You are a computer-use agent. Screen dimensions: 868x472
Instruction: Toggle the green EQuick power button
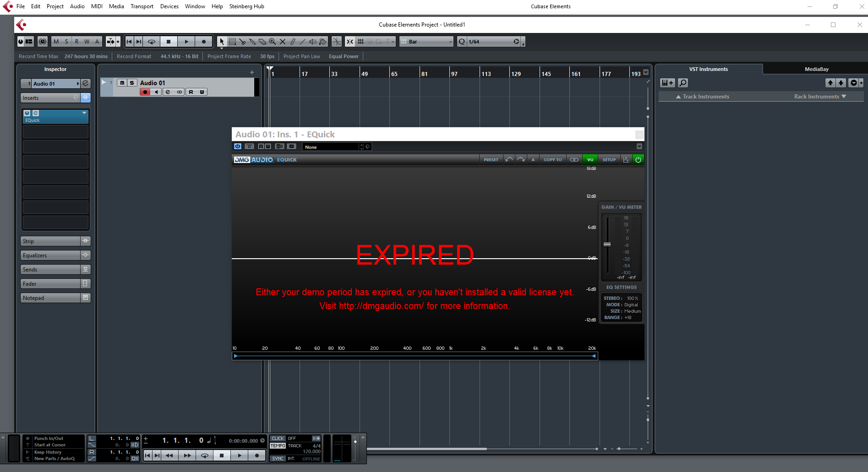pyautogui.click(x=638, y=159)
